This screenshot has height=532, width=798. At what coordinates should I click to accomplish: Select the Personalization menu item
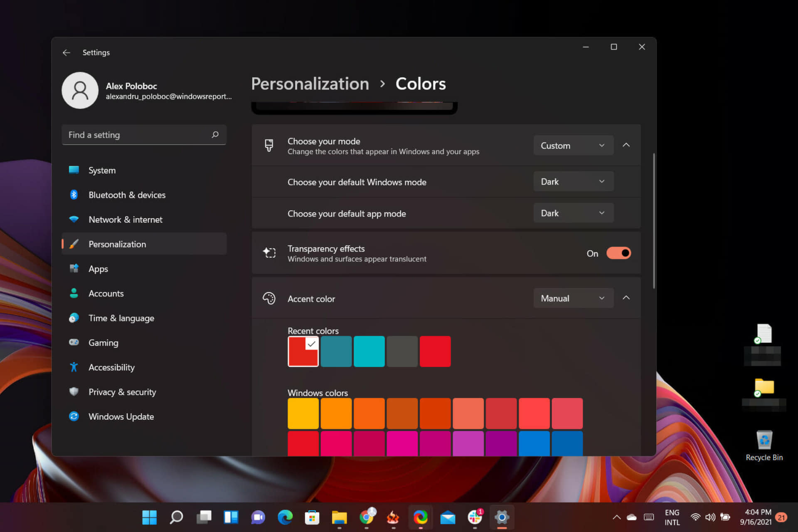tap(117, 244)
